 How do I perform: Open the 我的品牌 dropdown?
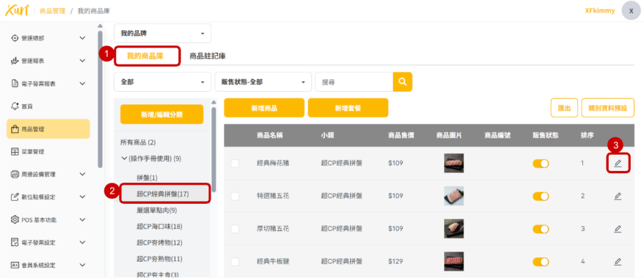coord(162,33)
